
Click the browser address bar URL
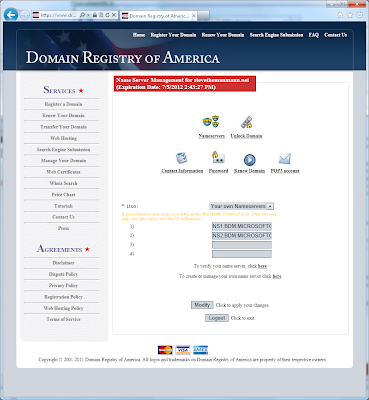(x=58, y=15)
